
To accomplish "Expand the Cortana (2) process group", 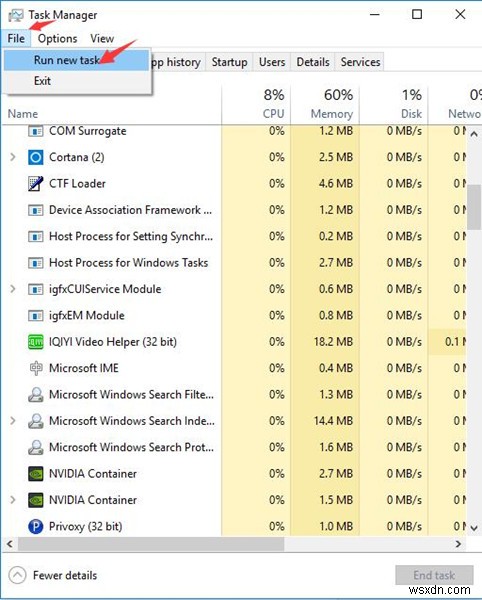I will tap(13, 157).
